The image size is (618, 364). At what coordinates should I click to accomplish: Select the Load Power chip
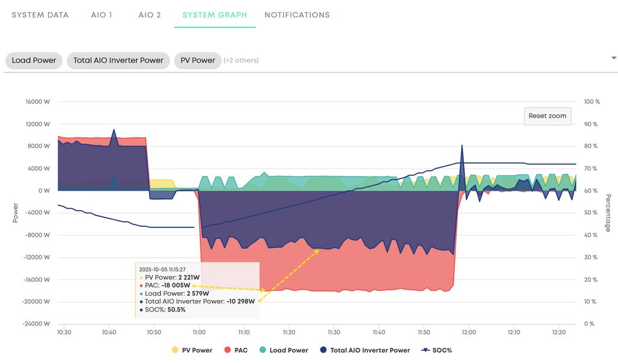pyautogui.click(x=34, y=60)
